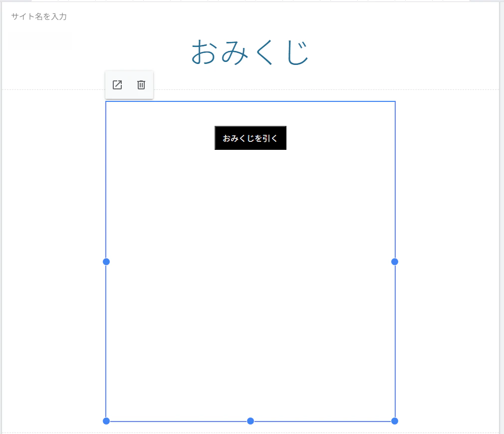
Task: Grab the right middle resize handle
Action: click(x=395, y=262)
